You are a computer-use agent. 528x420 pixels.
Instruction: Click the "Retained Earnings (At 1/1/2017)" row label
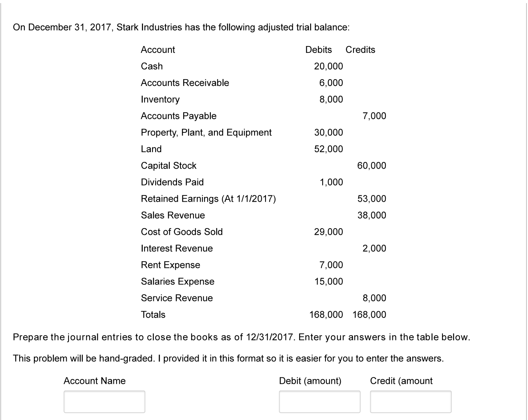click(208, 199)
